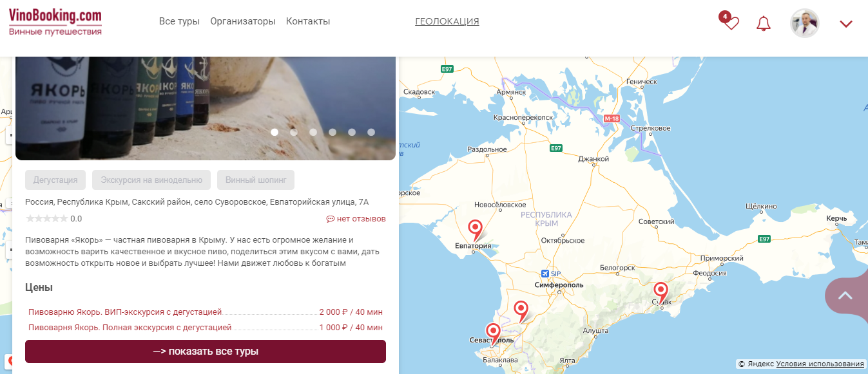868x374 pixels.
Task: Select map pin at Севастополь
Action: point(493,333)
